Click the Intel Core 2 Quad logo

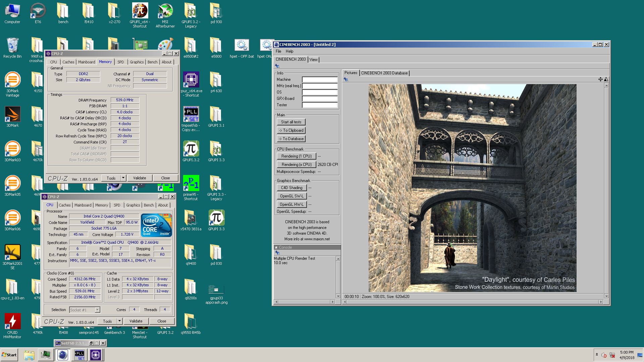156,225
